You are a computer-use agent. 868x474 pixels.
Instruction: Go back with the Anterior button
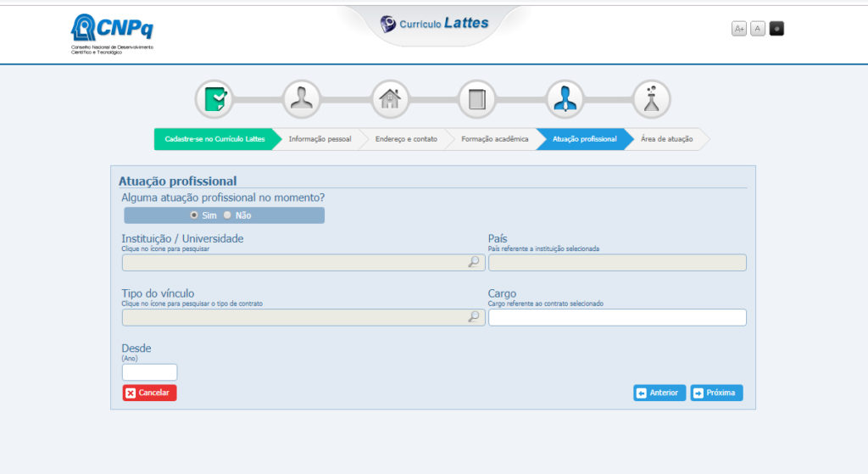[659, 393]
